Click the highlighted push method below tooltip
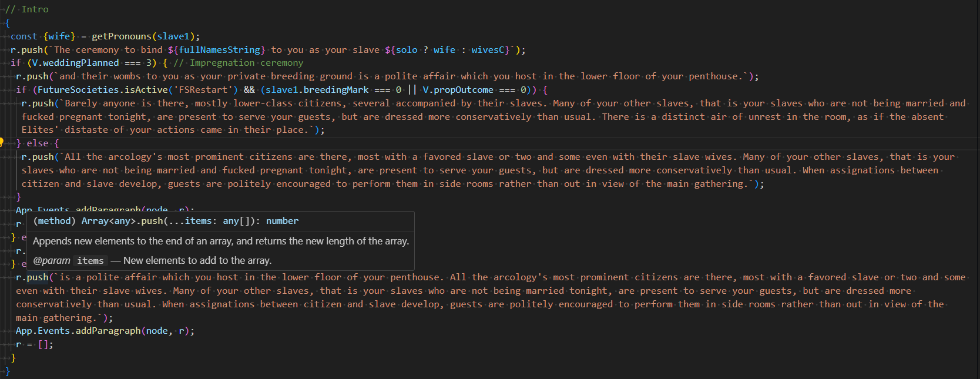The height and width of the screenshot is (379, 980). pos(38,277)
